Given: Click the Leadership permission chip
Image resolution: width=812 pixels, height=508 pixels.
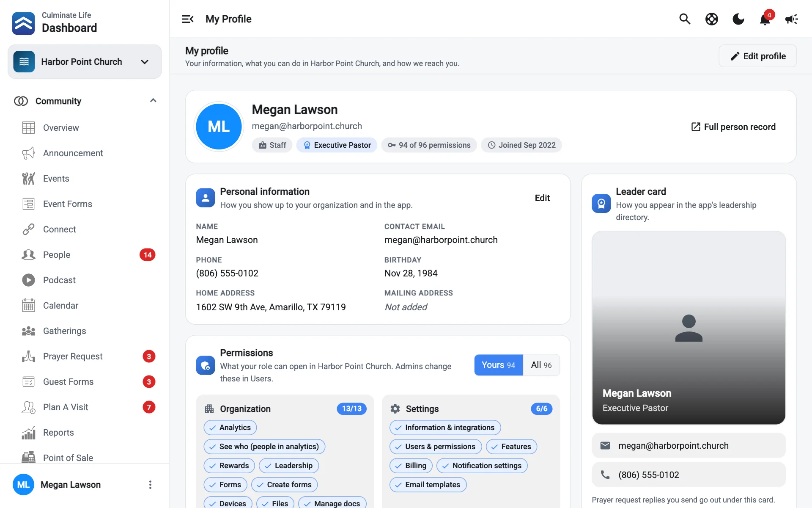Looking at the screenshot, I should click(289, 466).
